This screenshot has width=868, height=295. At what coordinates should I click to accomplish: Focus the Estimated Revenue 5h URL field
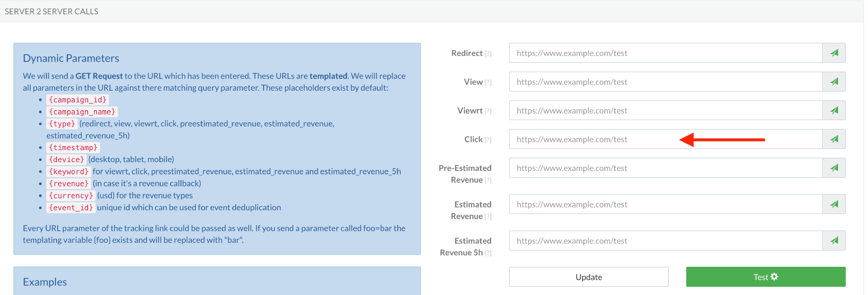(666, 240)
